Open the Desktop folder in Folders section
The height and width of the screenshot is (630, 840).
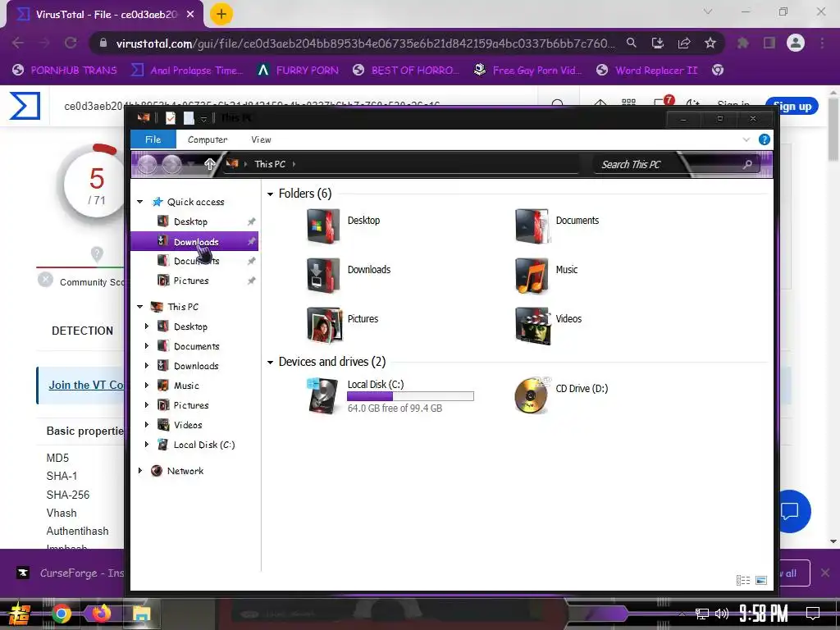[323, 226]
